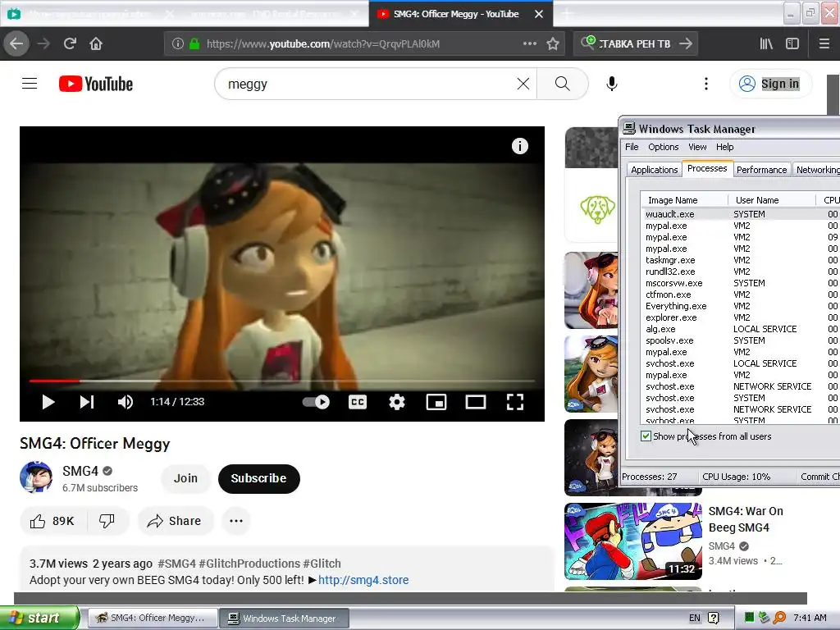Open the EN language indicator in taskbar
The image size is (840, 630).
694,618
